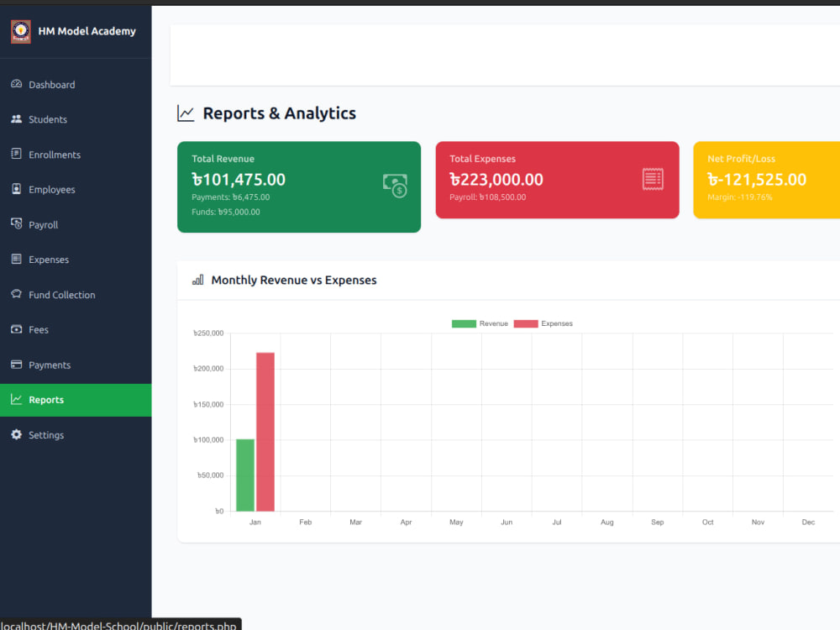
Task: Click the chart icon beside Reports & Analytics heading
Action: pos(186,113)
